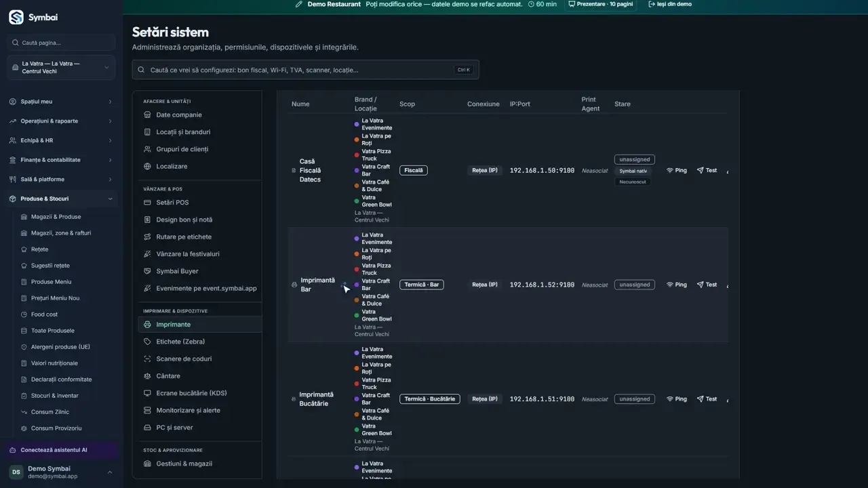The height and width of the screenshot is (488, 868).
Task: Click the Fiscală scope badge
Action: 414,171
